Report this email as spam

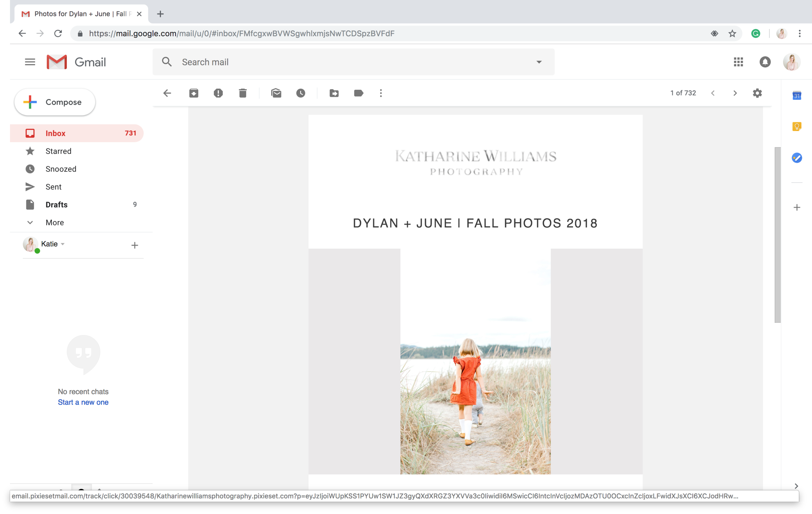218,93
